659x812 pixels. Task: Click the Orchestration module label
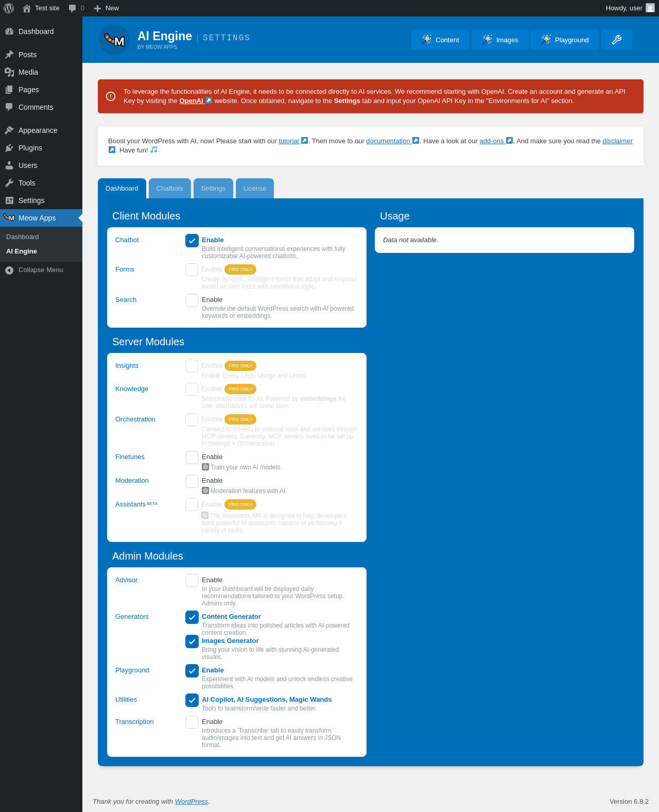click(135, 419)
